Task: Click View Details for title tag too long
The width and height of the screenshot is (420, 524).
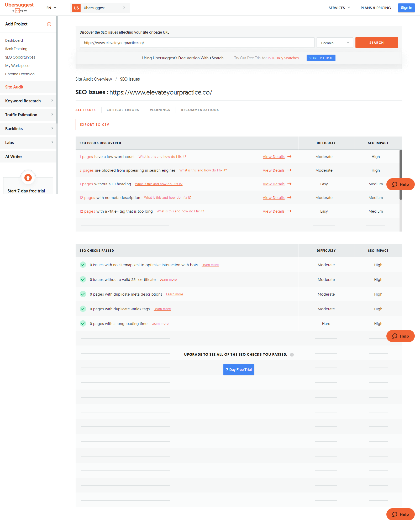Action: 274,211
